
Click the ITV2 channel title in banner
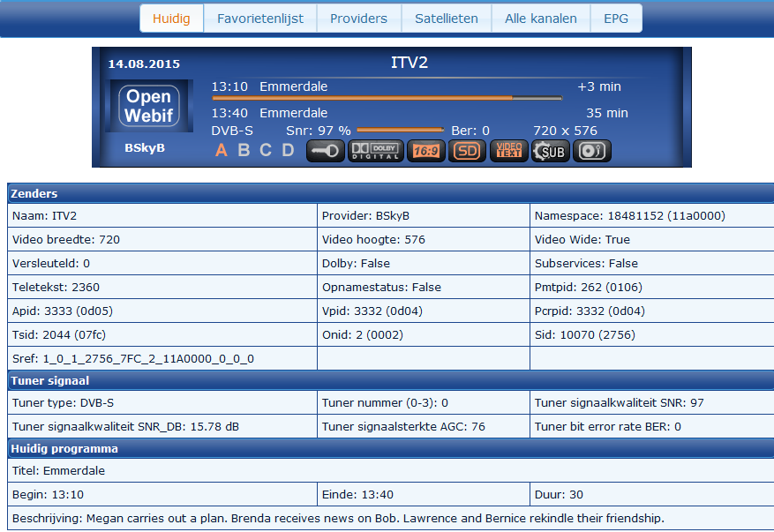(409, 64)
